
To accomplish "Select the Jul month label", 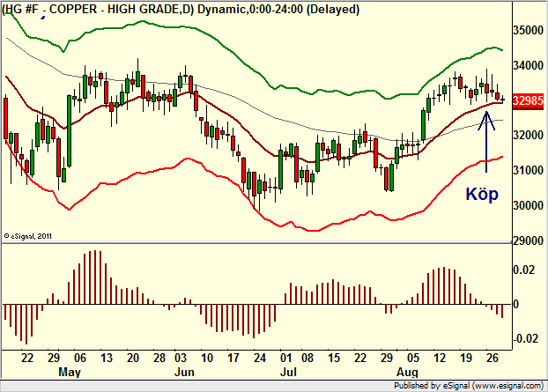I will coord(288,372).
